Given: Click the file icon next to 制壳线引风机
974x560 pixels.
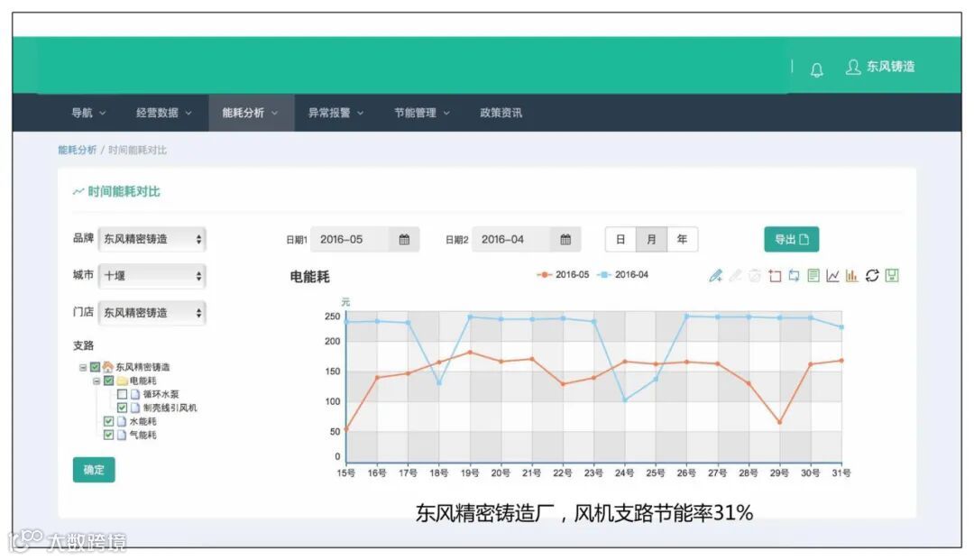Looking at the screenshot, I should pos(134,408).
